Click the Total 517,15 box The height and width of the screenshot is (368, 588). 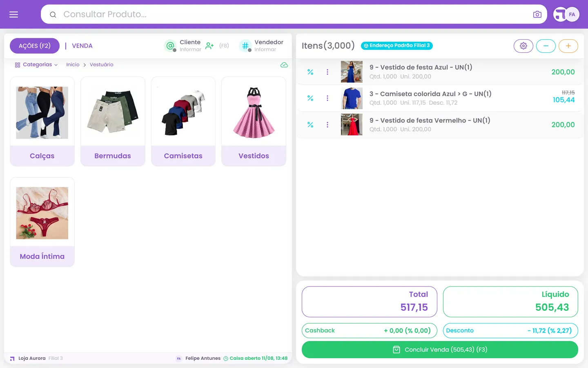click(x=369, y=302)
